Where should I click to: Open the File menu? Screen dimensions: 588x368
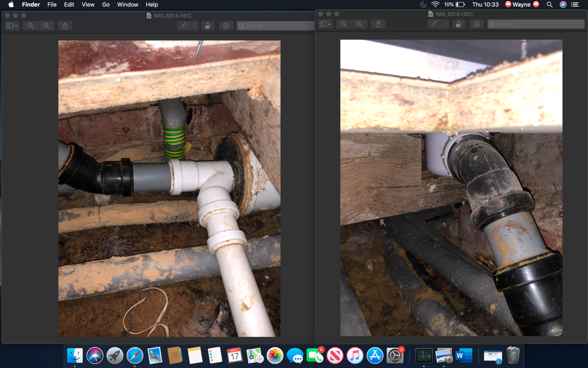click(52, 4)
